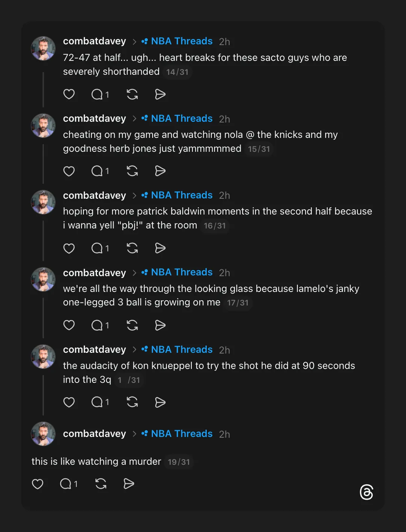Like the herb jones yammed post
Screen dimensions: 406x532
pos(69,171)
